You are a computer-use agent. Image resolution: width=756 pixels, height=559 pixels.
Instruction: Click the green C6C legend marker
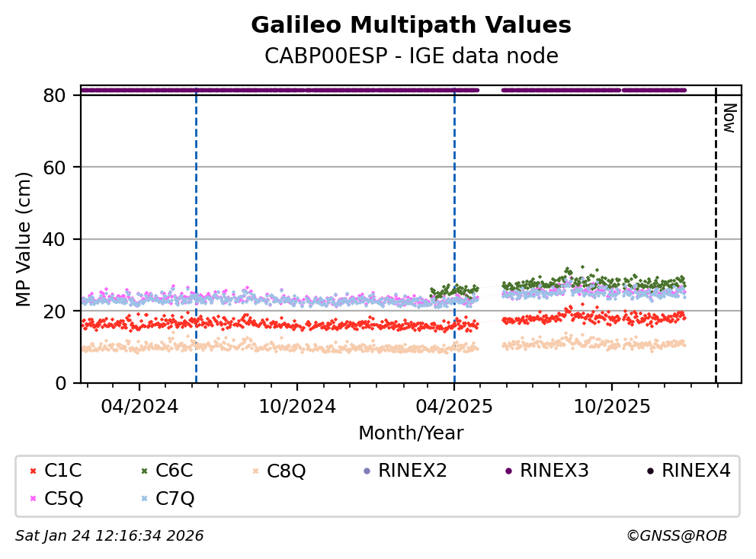(143, 471)
